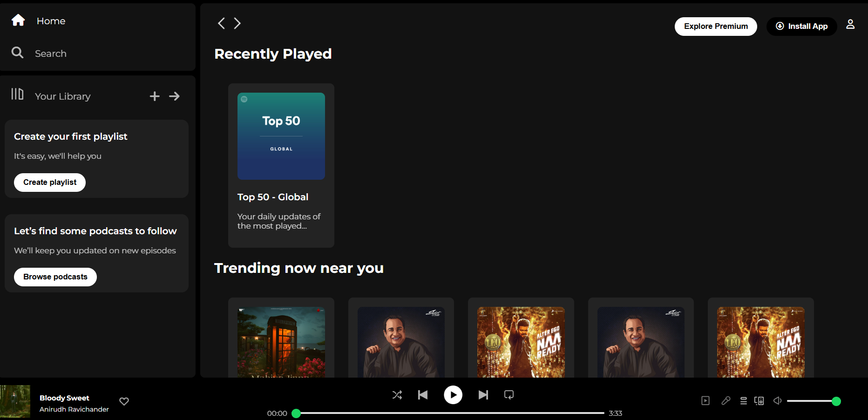Click the Explore Premium button
Viewport: 868px width, 420px height.
coord(716,27)
